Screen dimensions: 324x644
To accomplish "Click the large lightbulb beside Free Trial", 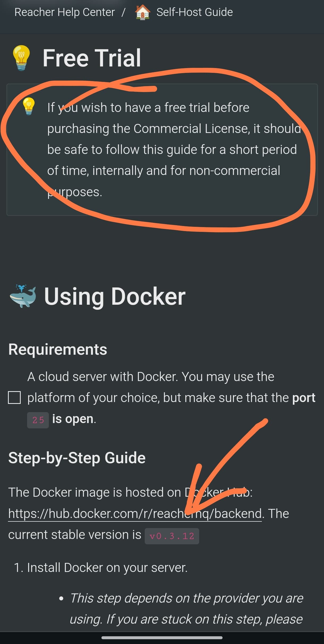I will (21, 58).
